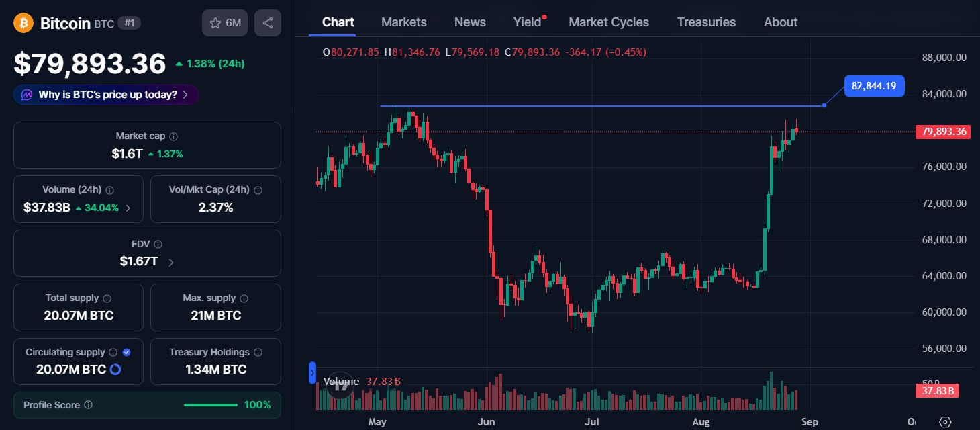980x430 pixels.
Task: Click the Max. supply info icon
Action: click(x=244, y=298)
